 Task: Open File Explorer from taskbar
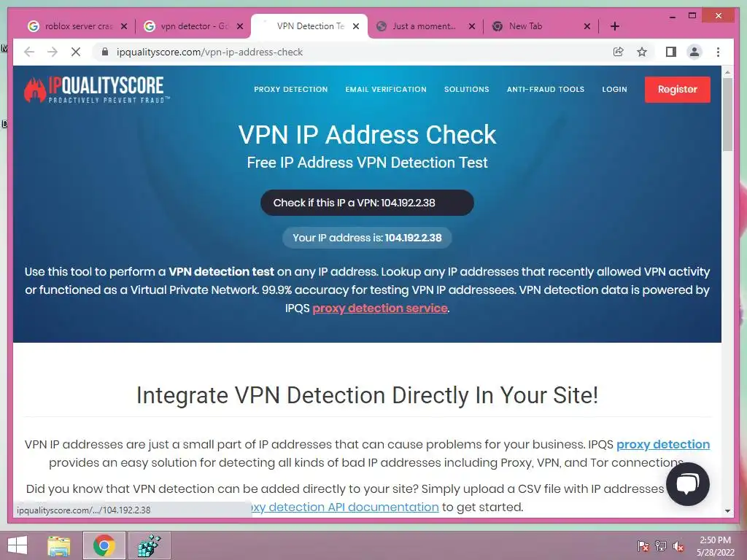click(59, 545)
